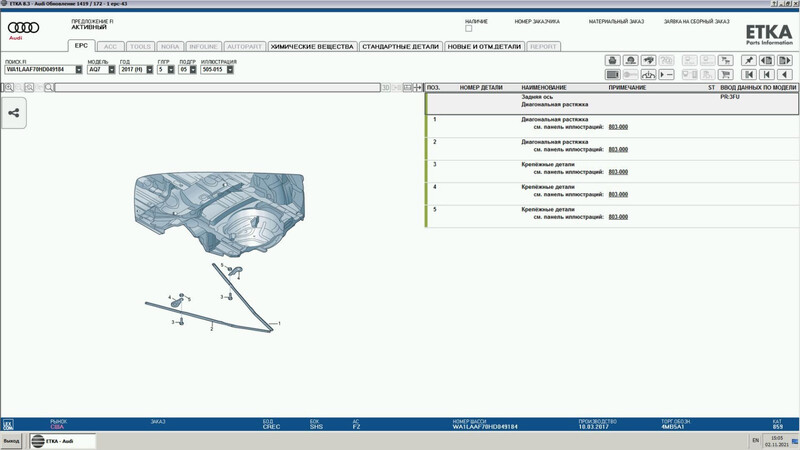The height and width of the screenshot is (450, 800).
Task: Click the VIN search field WA1LAAF70HD049184
Action: tap(40, 69)
